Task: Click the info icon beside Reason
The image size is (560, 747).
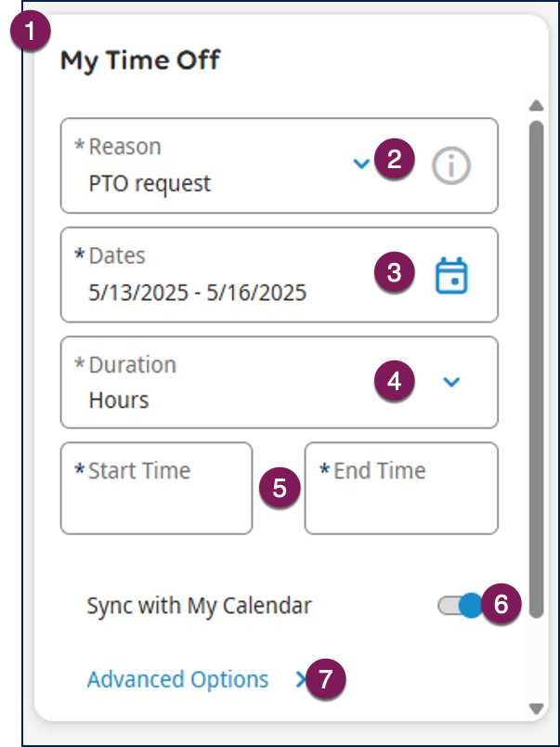Action: 452,166
